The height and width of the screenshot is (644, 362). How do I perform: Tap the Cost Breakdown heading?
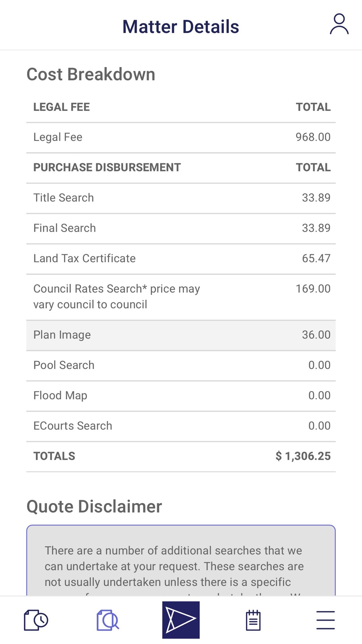click(91, 75)
